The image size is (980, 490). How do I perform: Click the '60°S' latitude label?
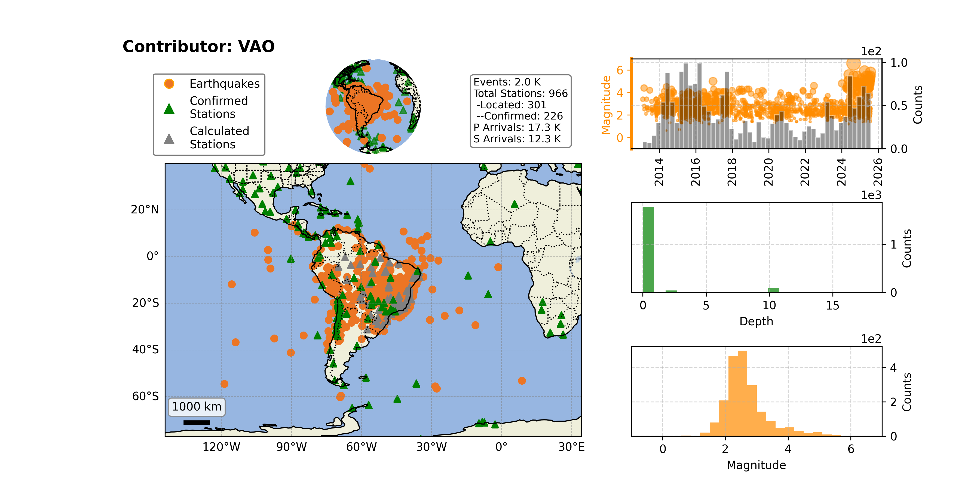(x=145, y=396)
